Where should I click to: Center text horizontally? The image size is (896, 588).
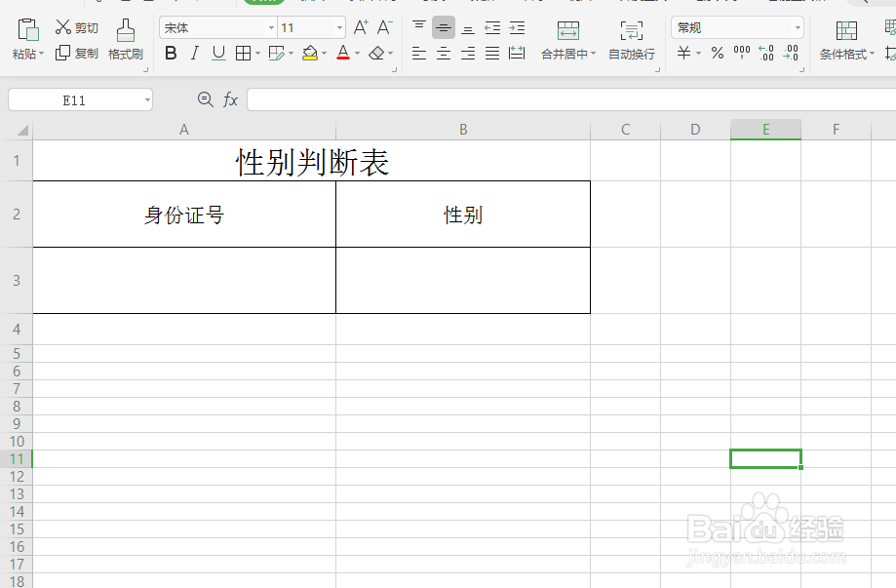[444, 53]
